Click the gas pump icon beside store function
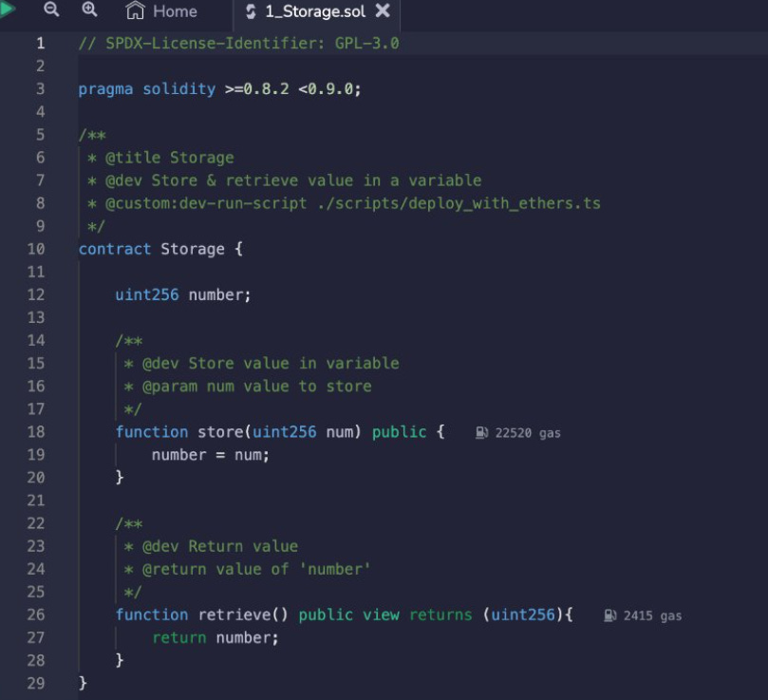 coord(481,433)
